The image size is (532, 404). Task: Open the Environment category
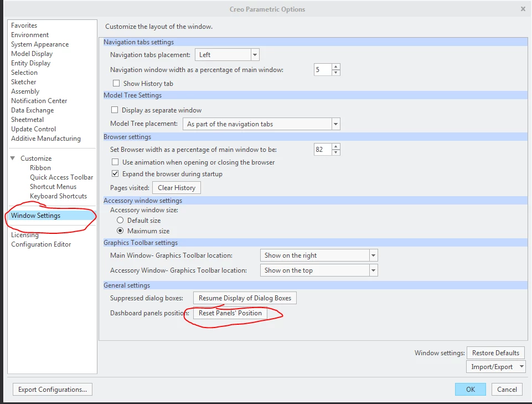coord(30,35)
